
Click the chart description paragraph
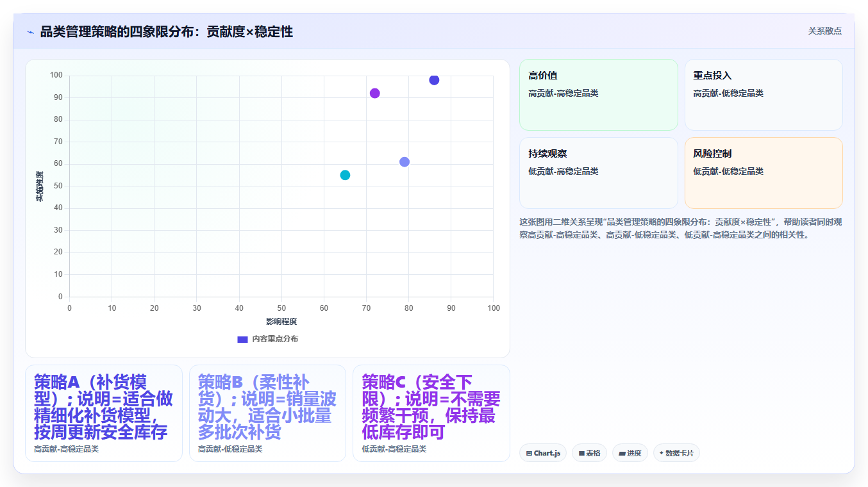pyautogui.click(x=680, y=228)
